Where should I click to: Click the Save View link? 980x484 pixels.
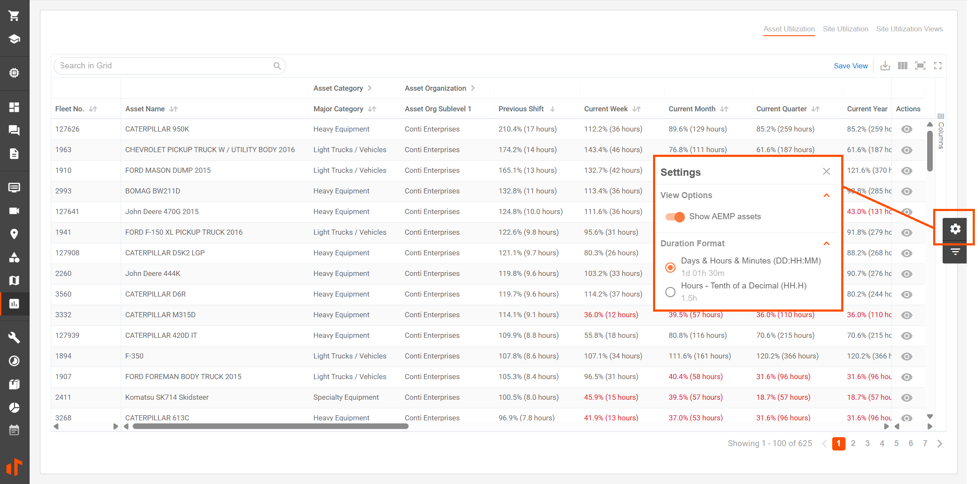pyautogui.click(x=850, y=66)
